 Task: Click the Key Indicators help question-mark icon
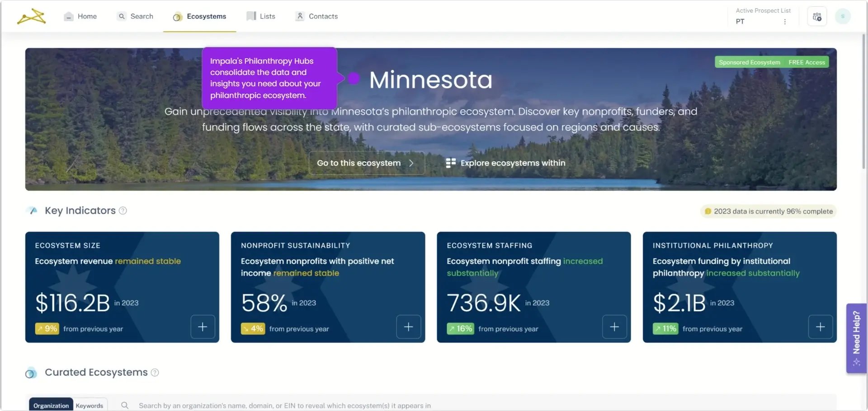(x=123, y=210)
